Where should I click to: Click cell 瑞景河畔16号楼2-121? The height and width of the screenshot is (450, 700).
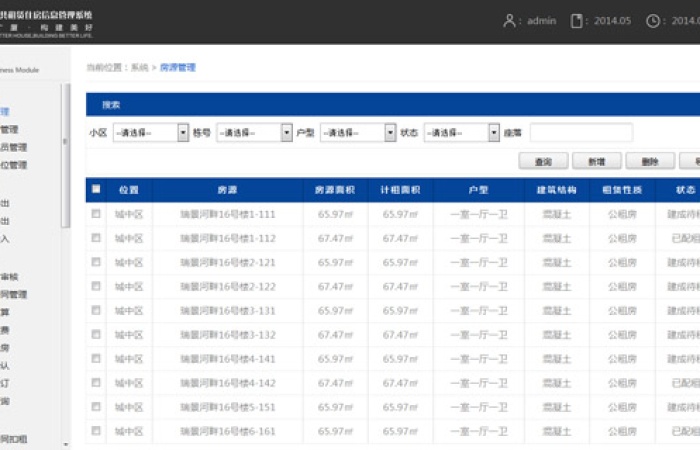click(x=228, y=262)
